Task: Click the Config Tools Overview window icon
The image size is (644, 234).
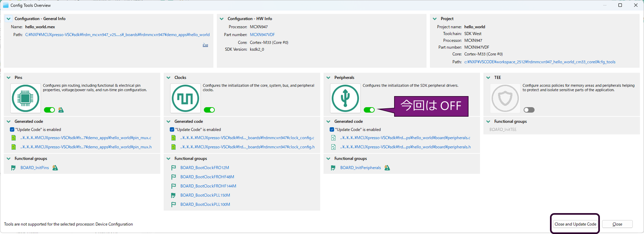Action: (6, 5)
